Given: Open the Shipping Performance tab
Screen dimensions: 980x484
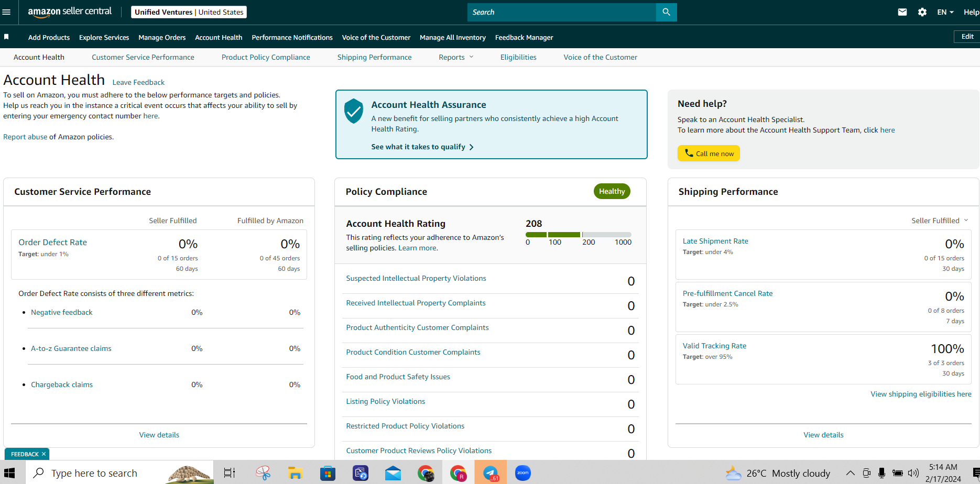Looking at the screenshot, I should tap(374, 57).
